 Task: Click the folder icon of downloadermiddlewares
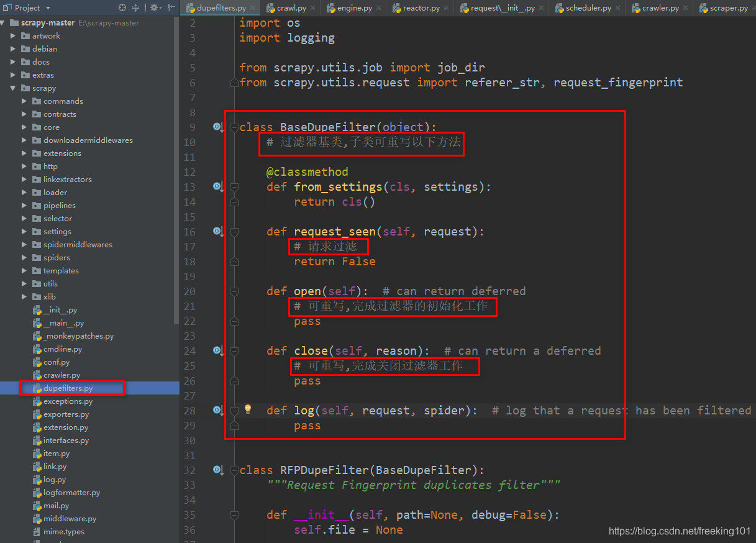(x=37, y=140)
